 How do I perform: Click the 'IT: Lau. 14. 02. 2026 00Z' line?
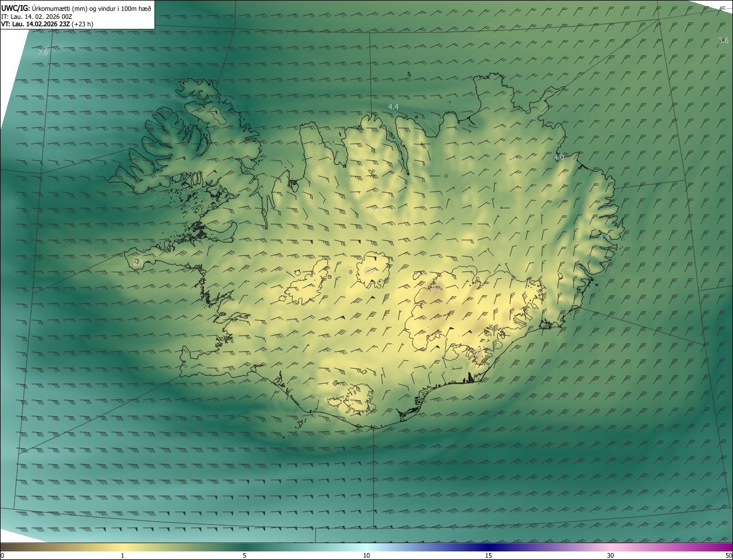coord(36,16)
